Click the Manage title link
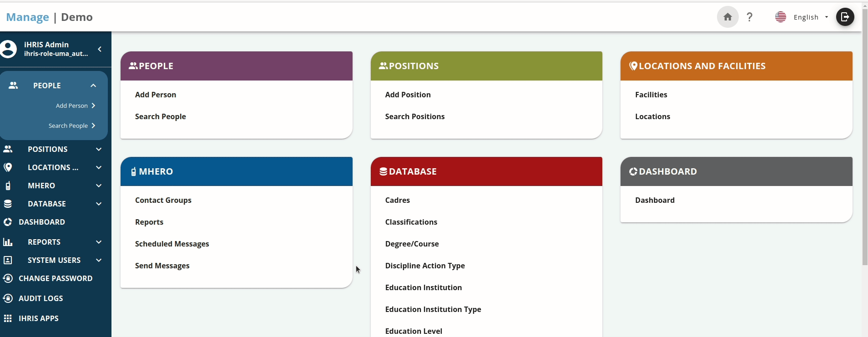Image resolution: width=868 pixels, height=337 pixels. pos(28,17)
